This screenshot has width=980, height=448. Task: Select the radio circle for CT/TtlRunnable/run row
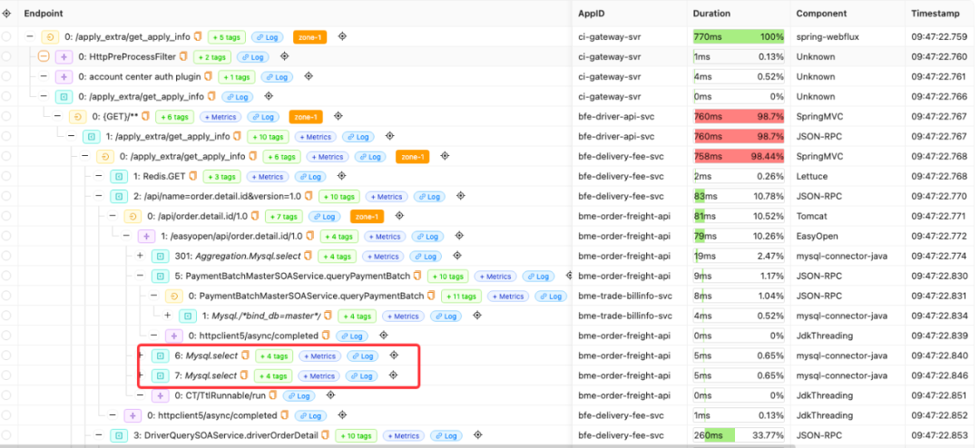pyautogui.click(x=6, y=395)
